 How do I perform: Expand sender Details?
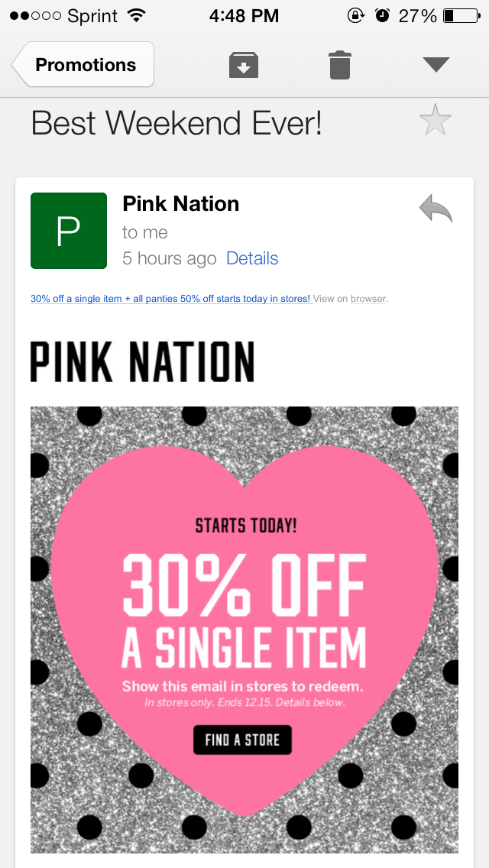(252, 258)
